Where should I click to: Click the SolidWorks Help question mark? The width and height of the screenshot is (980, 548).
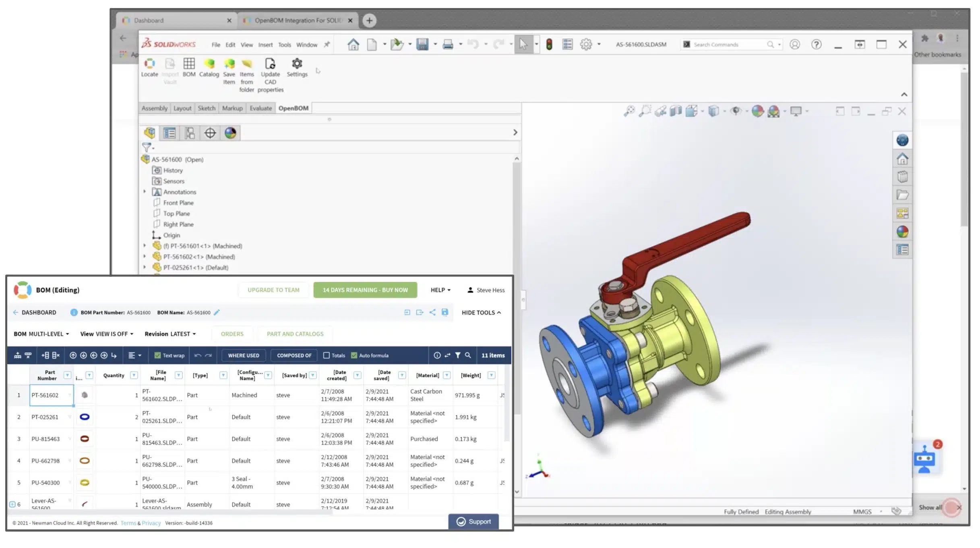(816, 44)
